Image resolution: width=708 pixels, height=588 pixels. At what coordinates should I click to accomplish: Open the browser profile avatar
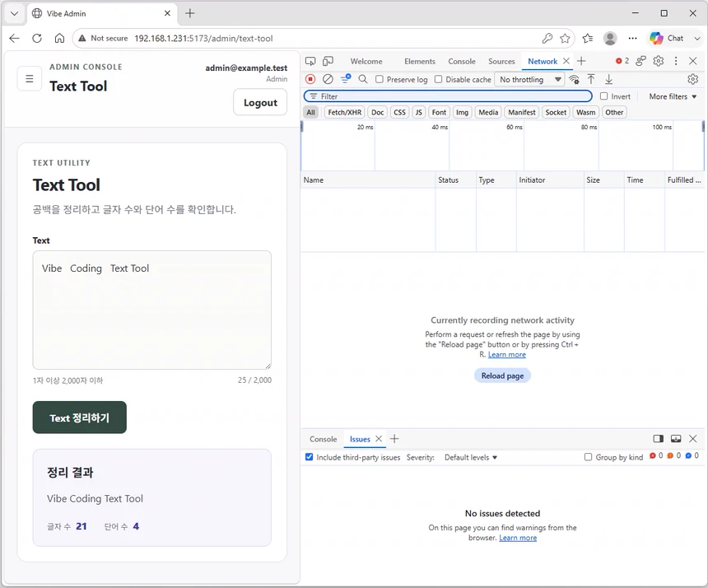[x=610, y=39]
